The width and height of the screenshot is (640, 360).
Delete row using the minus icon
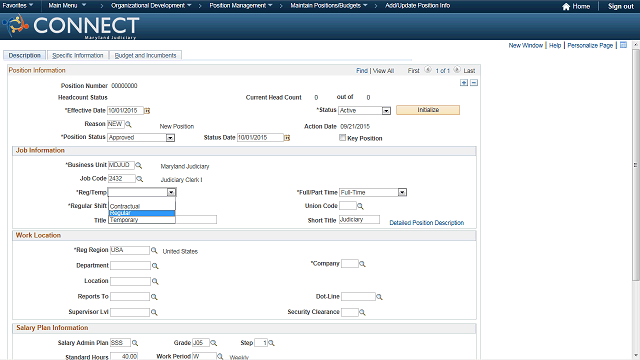click(474, 83)
